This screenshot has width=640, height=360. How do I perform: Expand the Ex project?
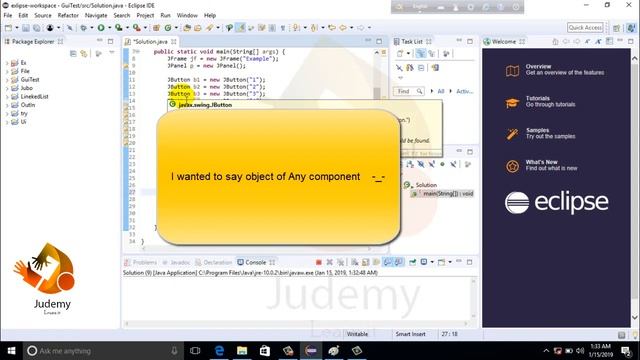[7, 63]
